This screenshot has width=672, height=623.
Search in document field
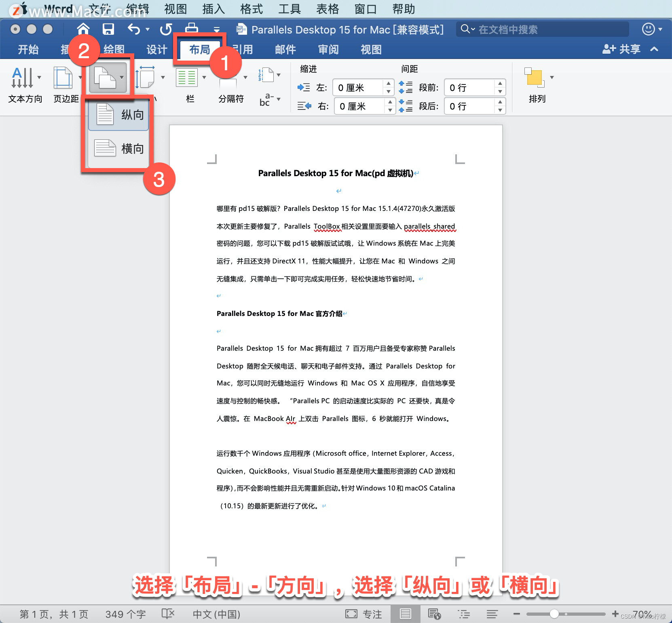542,29
